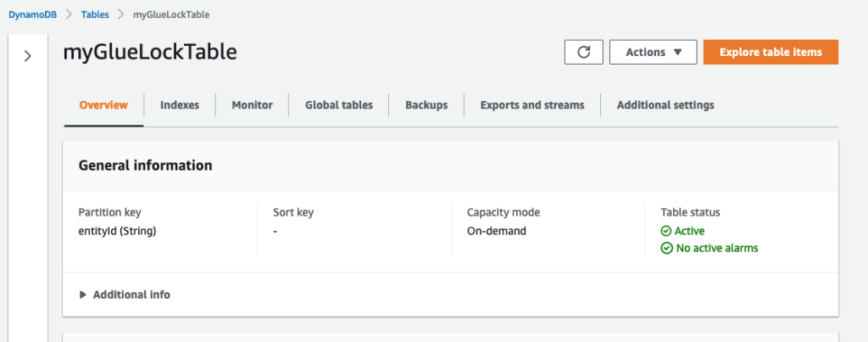The width and height of the screenshot is (868, 342).
Task: Click the green check icon beside Active
Action: click(666, 231)
